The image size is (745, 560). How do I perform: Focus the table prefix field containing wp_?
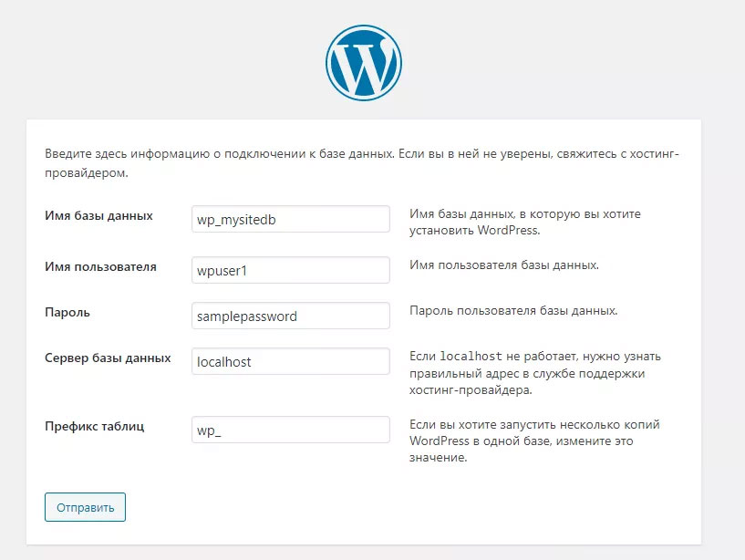pos(290,430)
